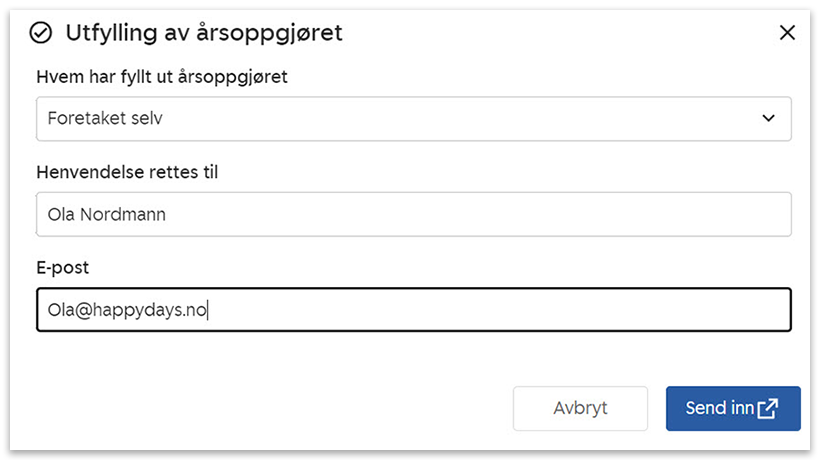Focus the E-post input field
The height and width of the screenshot is (460, 820).
click(413, 310)
